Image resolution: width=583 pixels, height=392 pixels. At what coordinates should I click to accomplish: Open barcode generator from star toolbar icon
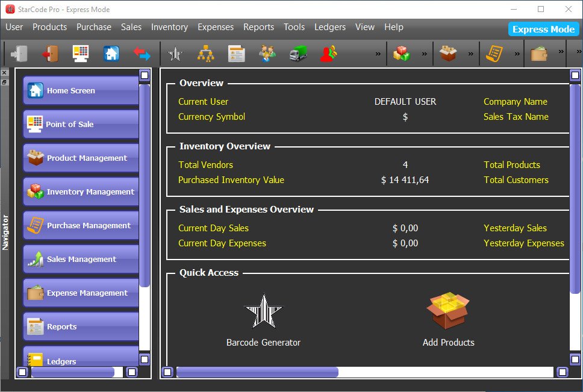tap(175, 54)
